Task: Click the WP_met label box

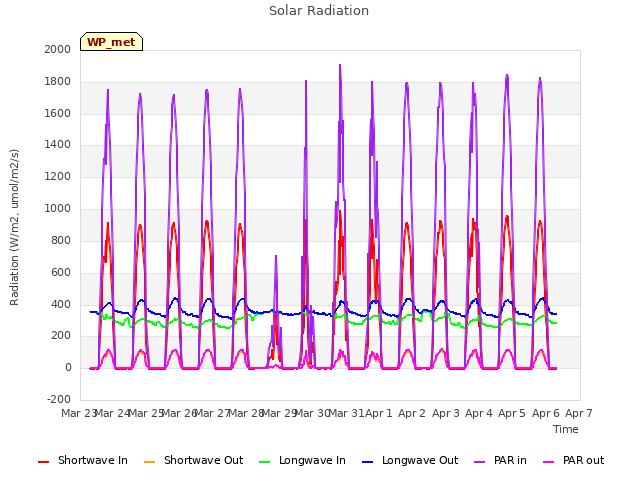Action: pos(111,42)
